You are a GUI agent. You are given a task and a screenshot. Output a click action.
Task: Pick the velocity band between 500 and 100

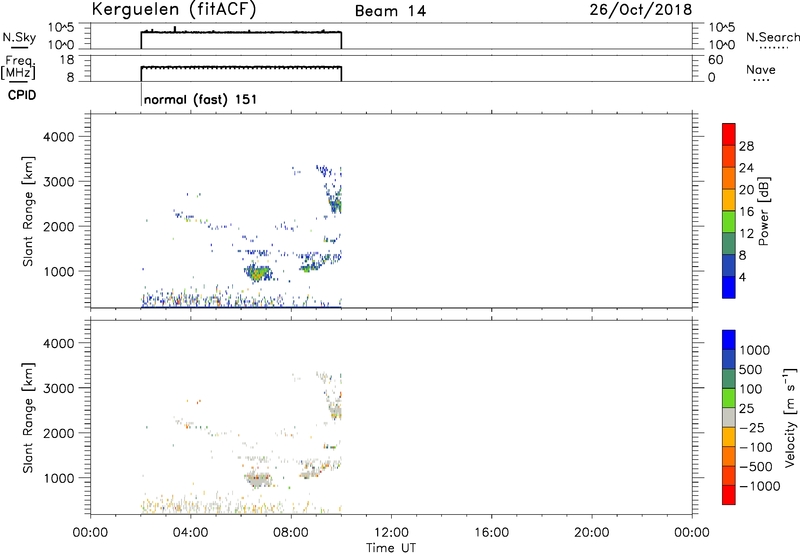coord(729,379)
